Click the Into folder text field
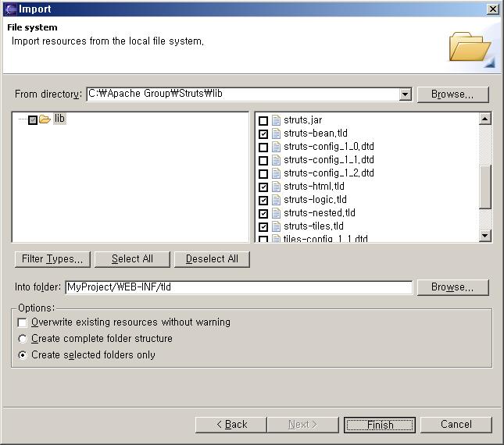Screen dimensions: 504x445 coord(238,287)
